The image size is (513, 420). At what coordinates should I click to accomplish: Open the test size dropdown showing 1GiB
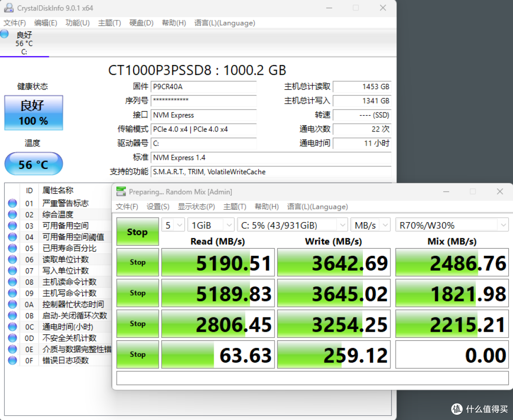tap(211, 225)
